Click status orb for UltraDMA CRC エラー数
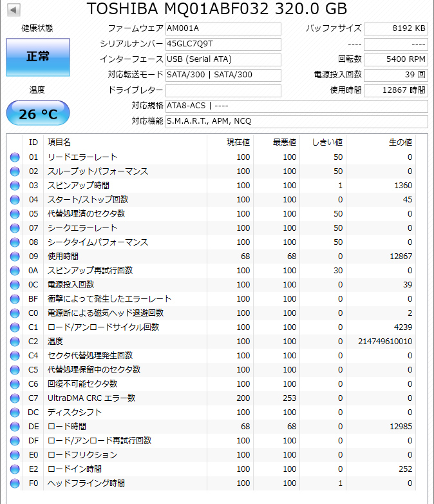Image resolution: width=434 pixels, height=504 pixels. point(15,398)
